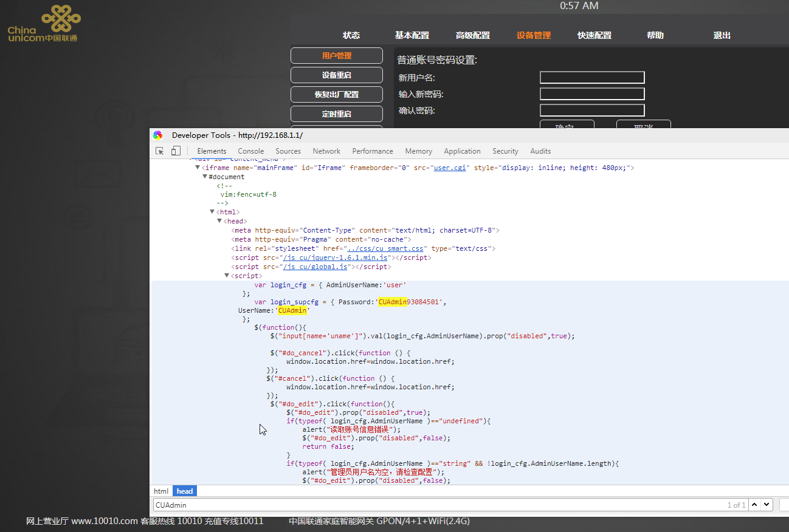Click the www.10010.com footer text

105,521
